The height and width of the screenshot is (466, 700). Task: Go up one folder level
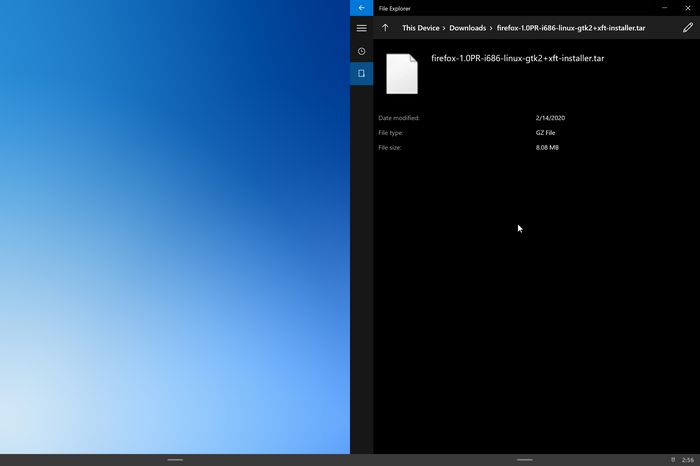[385, 28]
